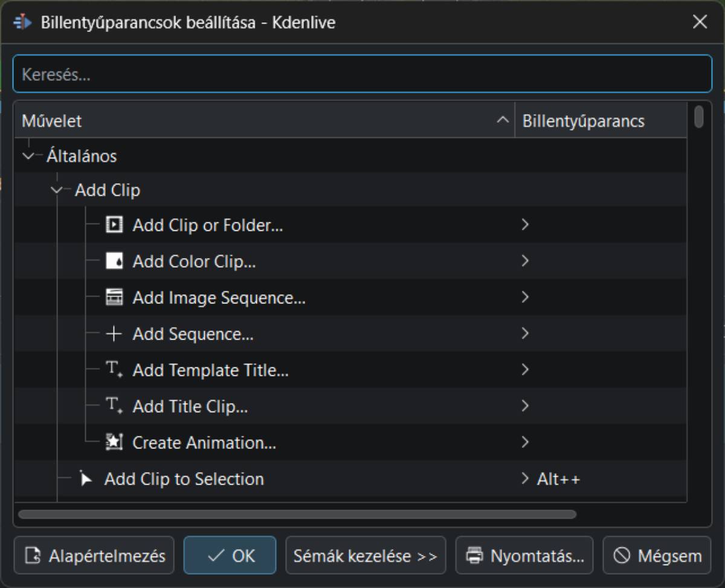This screenshot has height=588, width=725.
Task: Expand shortcut arrow for Add Clip or Folder
Action: click(x=524, y=225)
